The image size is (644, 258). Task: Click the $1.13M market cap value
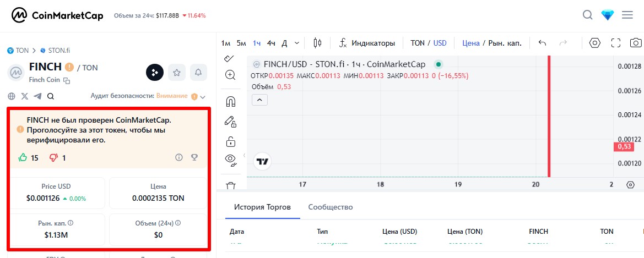(56, 235)
